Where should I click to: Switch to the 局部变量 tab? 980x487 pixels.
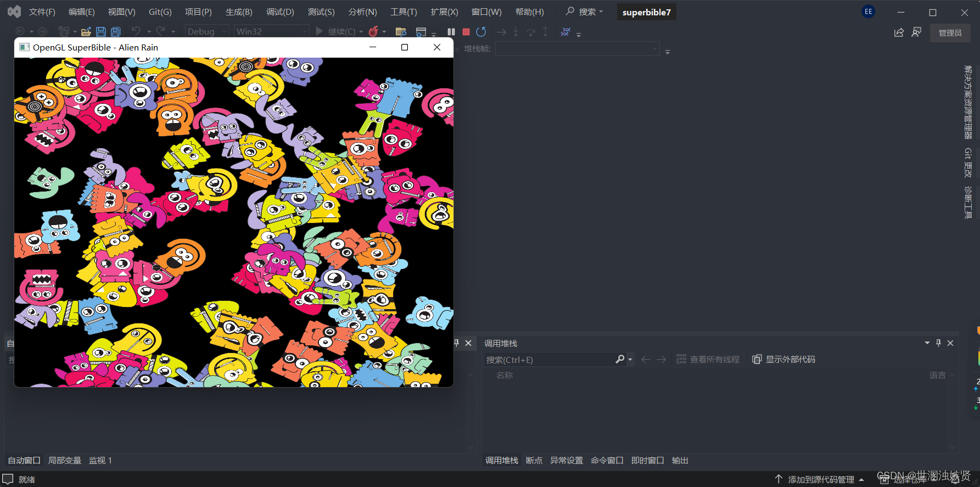(65, 460)
